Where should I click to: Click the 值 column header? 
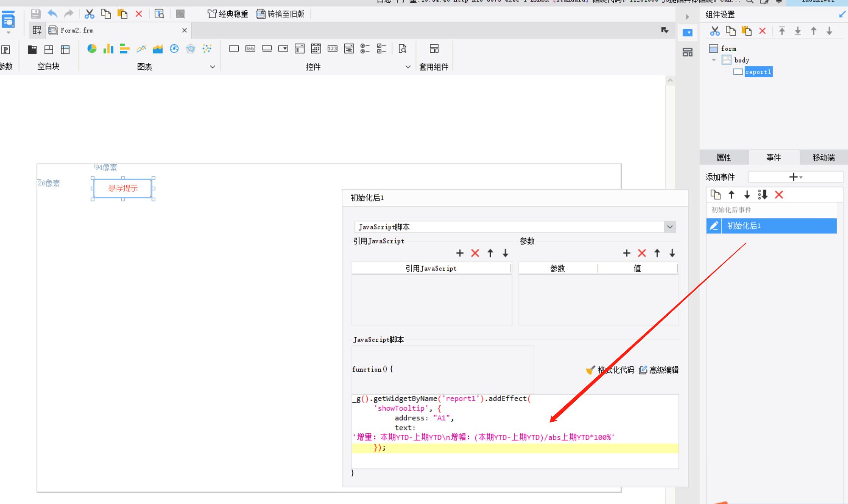click(x=637, y=268)
